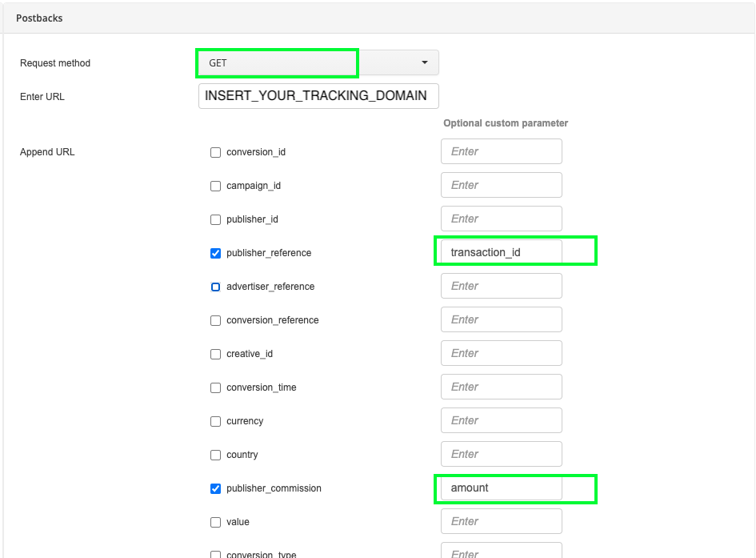The height and width of the screenshot is (558, 756).
Task: Click the Append URL label
Action: click(47, 152)
